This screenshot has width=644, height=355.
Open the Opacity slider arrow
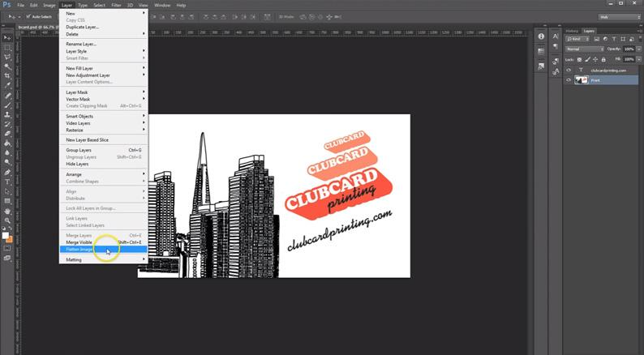point(638,49)
